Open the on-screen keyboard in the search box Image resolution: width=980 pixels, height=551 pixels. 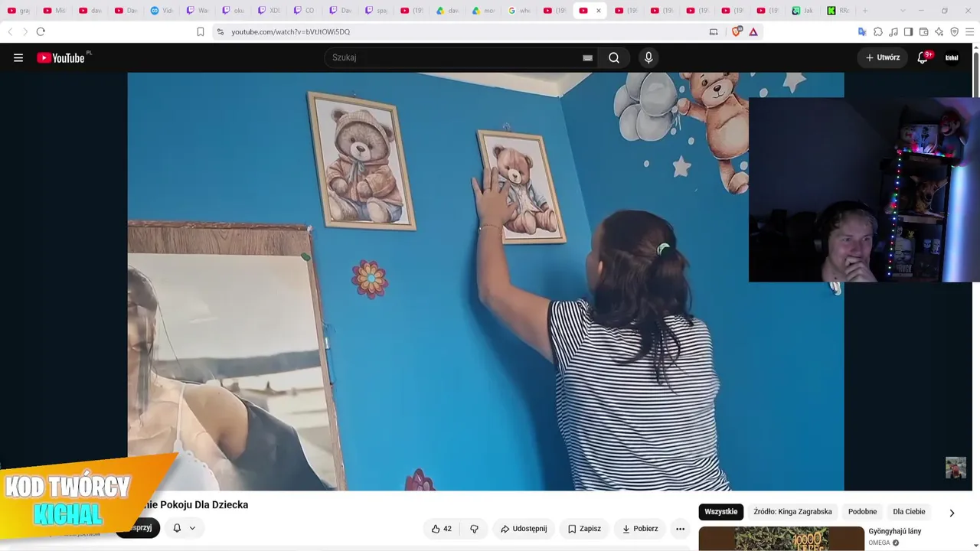click(x=587, y=57)
